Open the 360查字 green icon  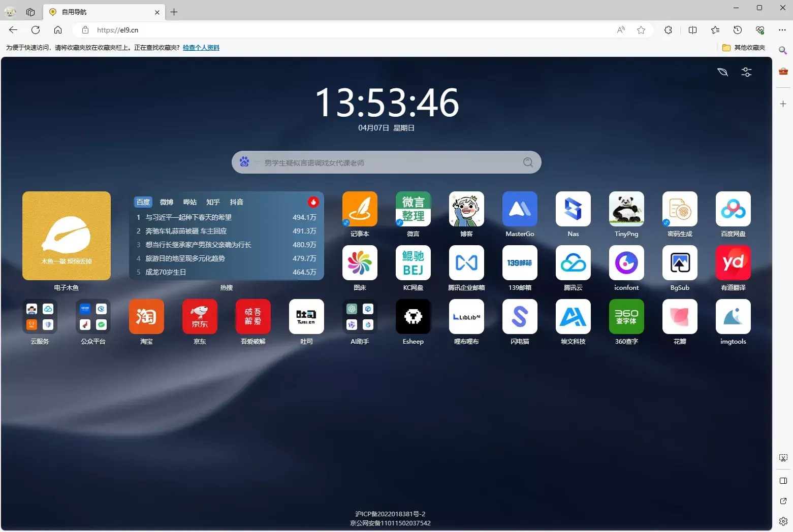[x=626, y=316]
